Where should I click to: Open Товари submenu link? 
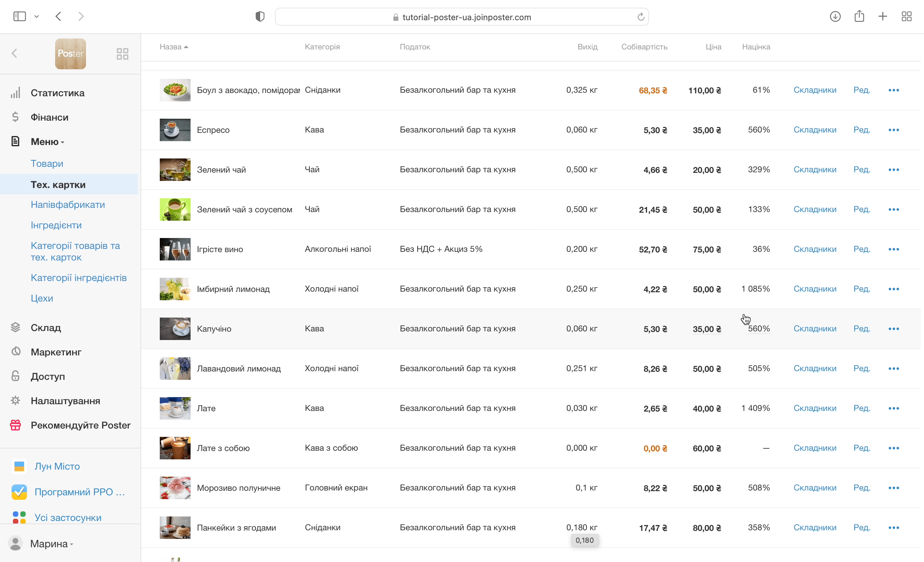point(47,164)
